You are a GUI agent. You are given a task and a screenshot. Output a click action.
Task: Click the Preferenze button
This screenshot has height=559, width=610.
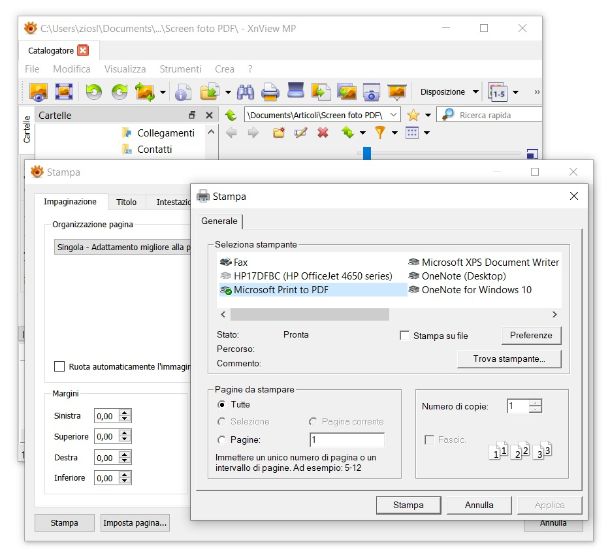click(x=531, y=335)
